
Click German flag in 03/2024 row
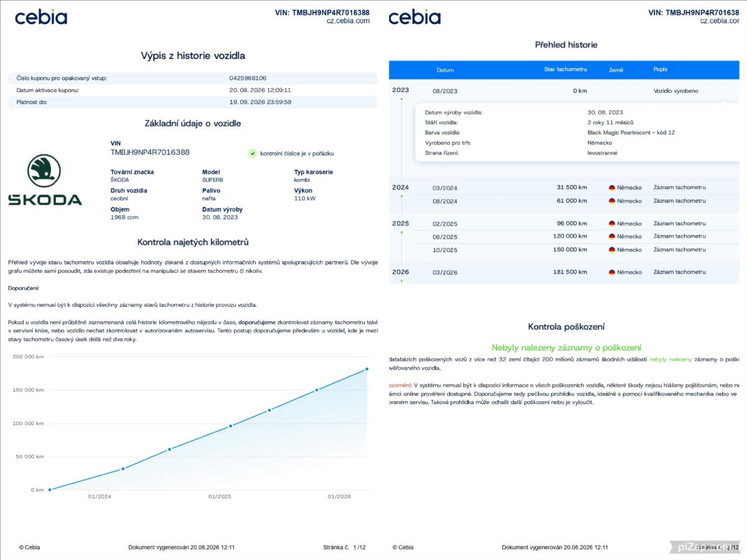[x=612, y=188]
